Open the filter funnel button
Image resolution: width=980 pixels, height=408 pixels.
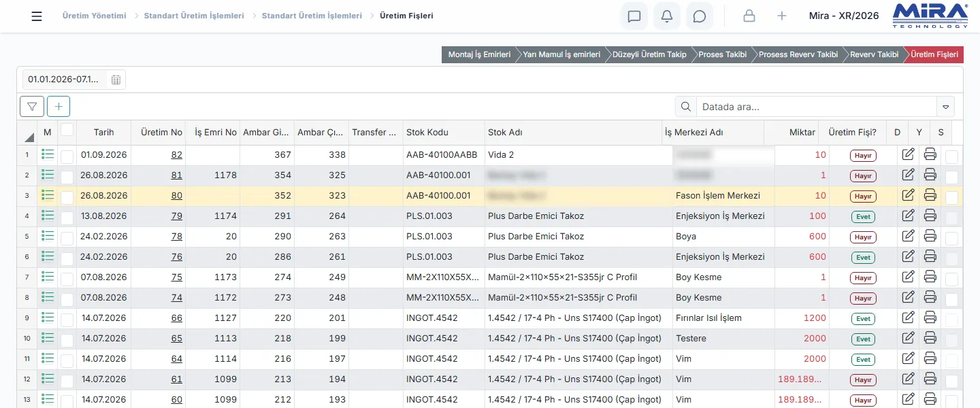point(32,107)
